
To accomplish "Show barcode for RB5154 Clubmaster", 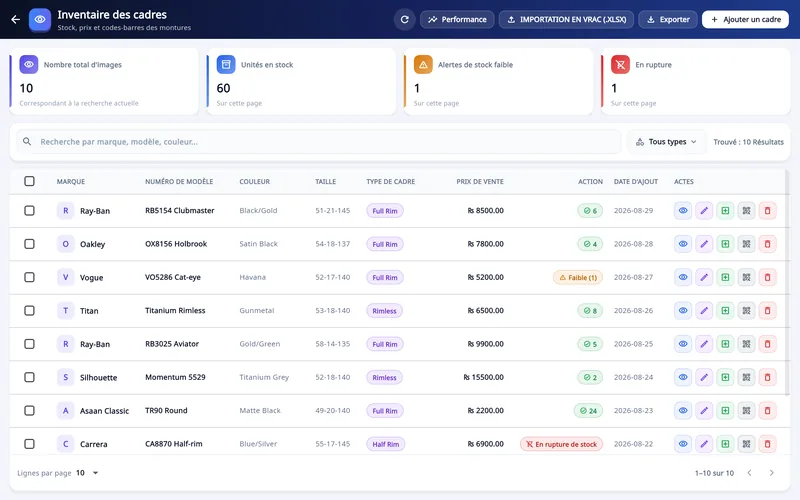I will pos(746,211).
